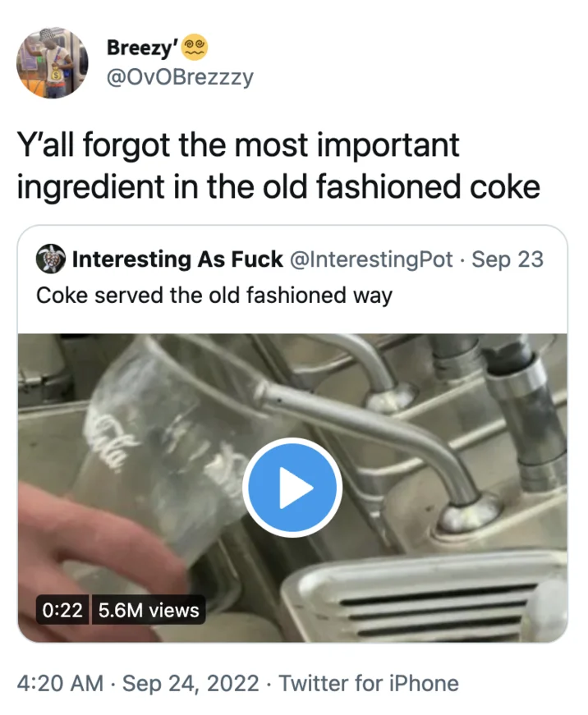Click the dizzy face emoji beside Breezy'
The width and height of the screenshot is (588, 715).
[195, 48]
